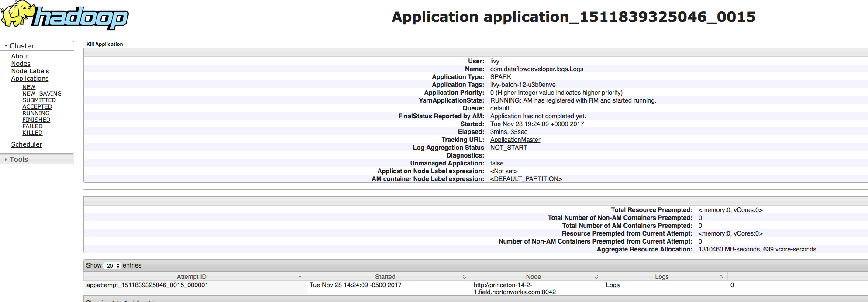The width and height of the screenshot is (868, 302).
Task: Sort by Attempt ID column arrow
Action: (300, 277)
